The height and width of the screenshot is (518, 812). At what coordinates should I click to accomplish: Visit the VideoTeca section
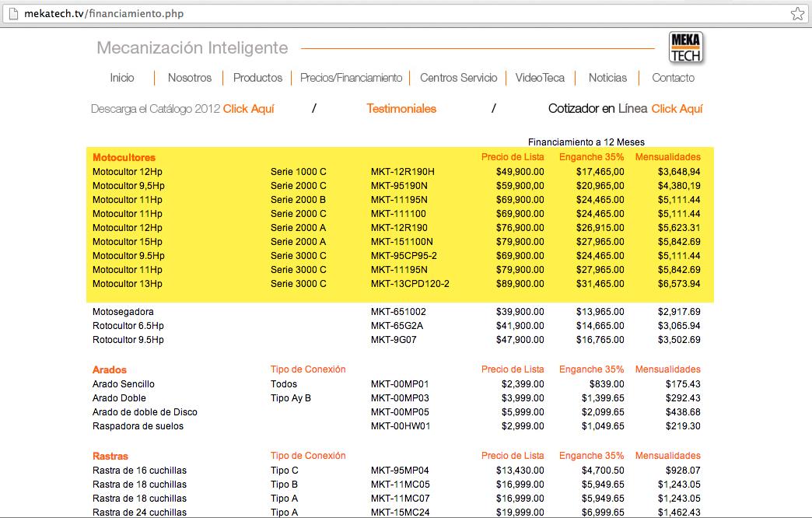(540, 78)
